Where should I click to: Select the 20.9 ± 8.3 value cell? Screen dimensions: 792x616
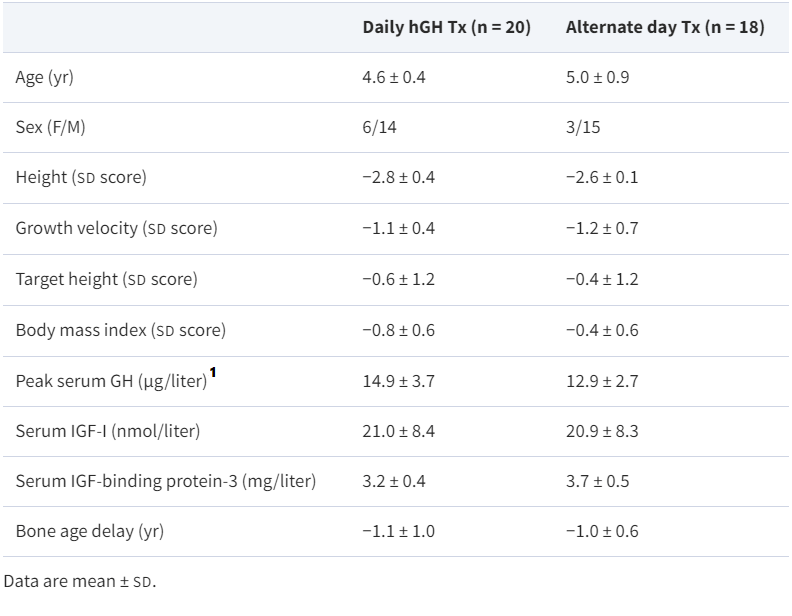point(602,431)
